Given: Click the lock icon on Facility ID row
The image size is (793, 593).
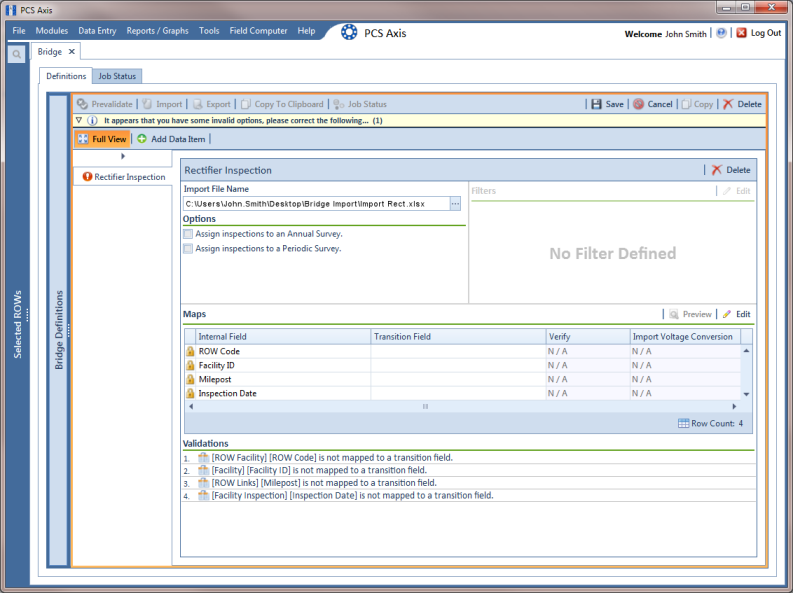Looking at the screenshot, I should [190, 366].
